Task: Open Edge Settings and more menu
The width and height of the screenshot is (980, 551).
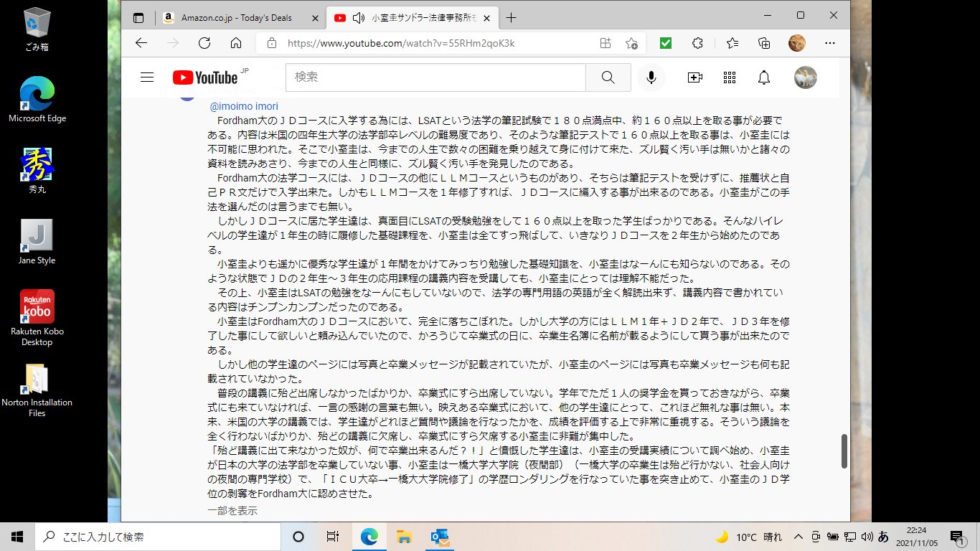Action: 830,43
